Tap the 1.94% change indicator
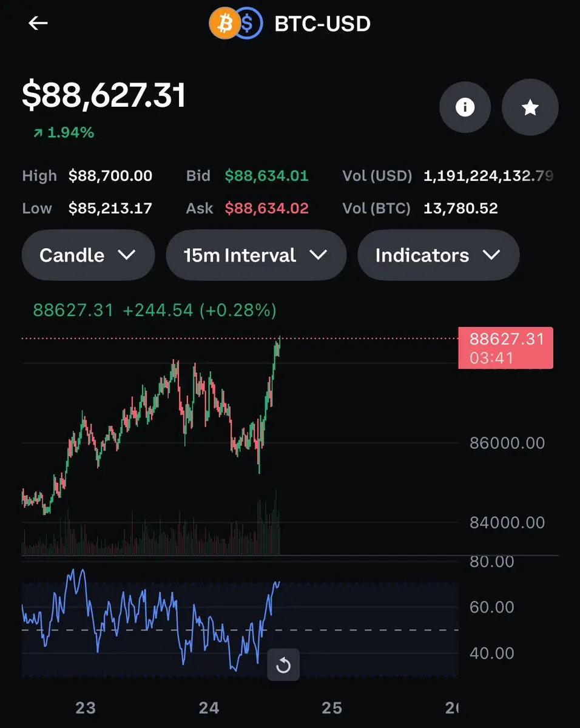The width and height of the screenshot is (580, 728). (64, 132)
